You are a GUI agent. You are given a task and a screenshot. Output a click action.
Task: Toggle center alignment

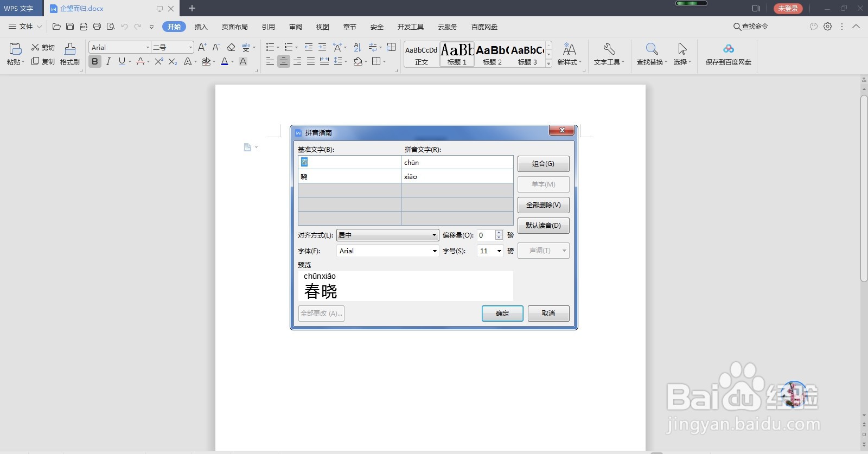[x=284, y=62]
